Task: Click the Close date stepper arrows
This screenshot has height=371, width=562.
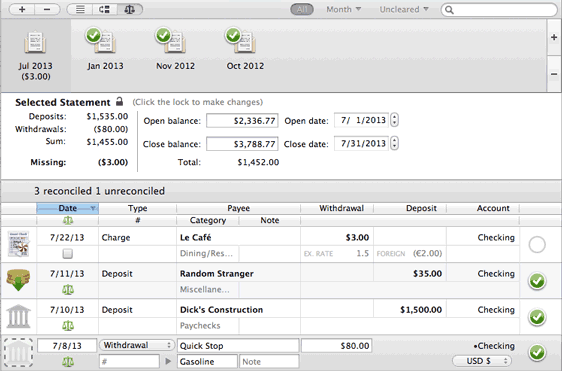Action: [394, 143]
